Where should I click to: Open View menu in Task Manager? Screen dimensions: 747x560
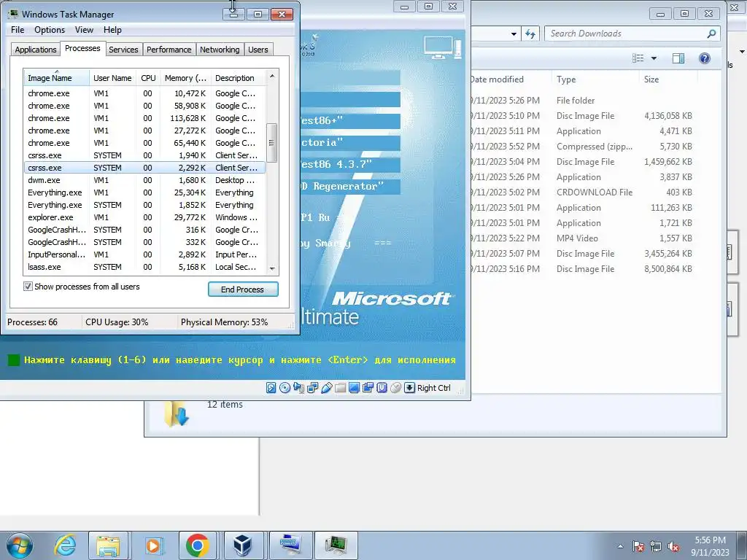coord(84,29)
